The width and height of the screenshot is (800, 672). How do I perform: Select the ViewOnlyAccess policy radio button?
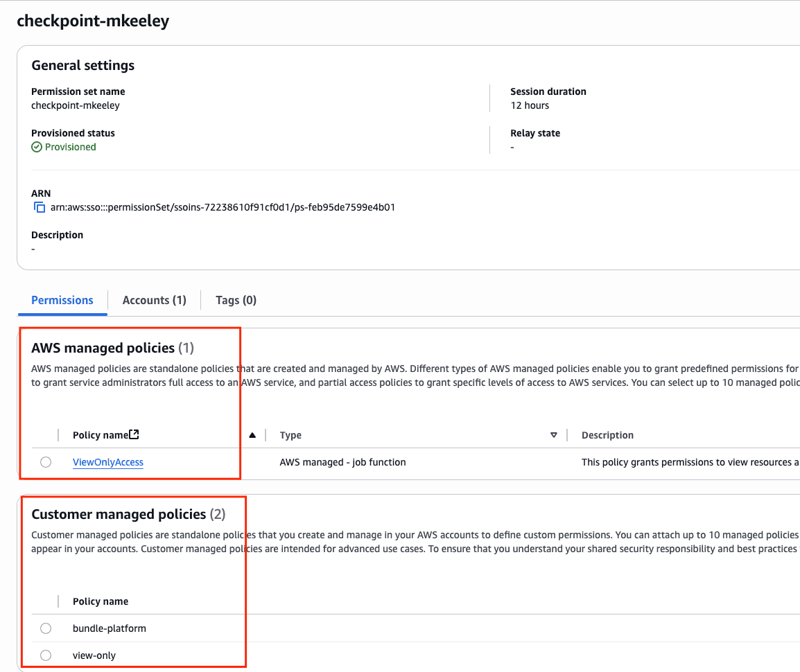click(46, 462)
